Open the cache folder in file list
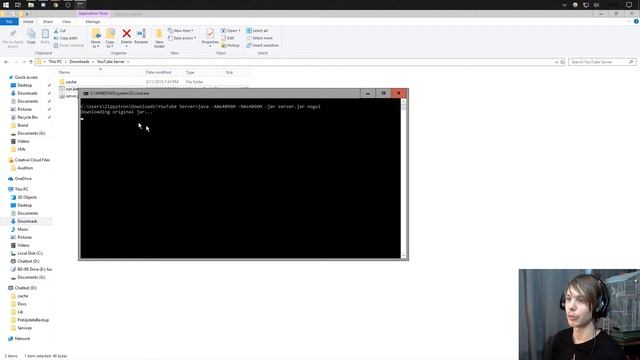Viewport: 640px width, 360px height. [71, 82]
